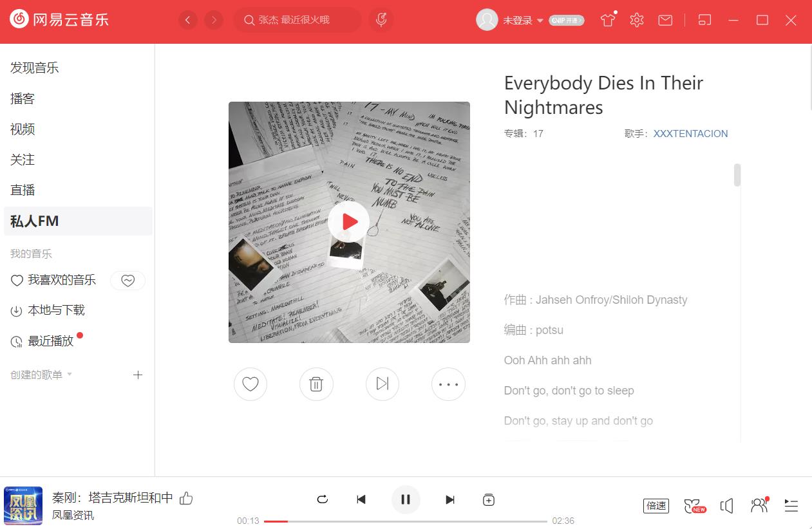Click the user avatar icon

point(487,20)
